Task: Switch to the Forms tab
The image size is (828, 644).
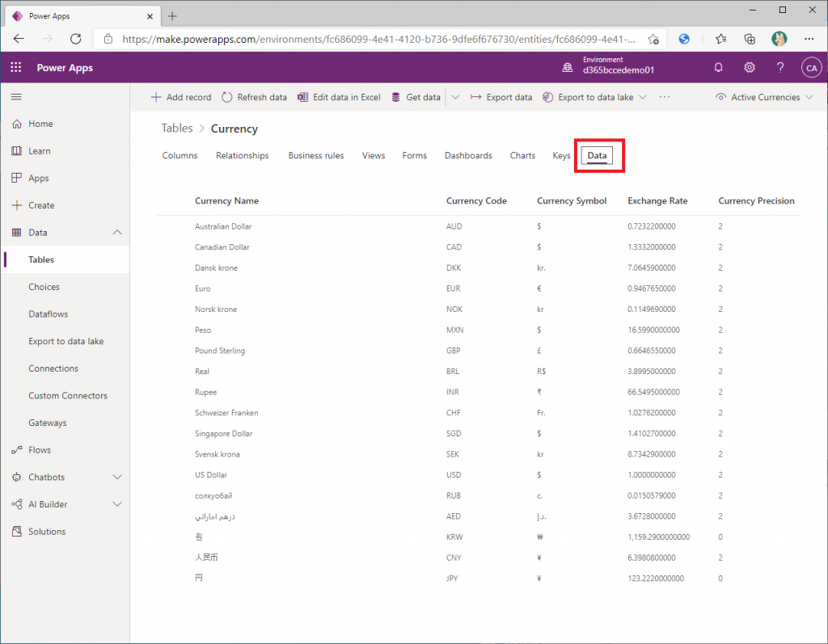Action: (415, 156)
